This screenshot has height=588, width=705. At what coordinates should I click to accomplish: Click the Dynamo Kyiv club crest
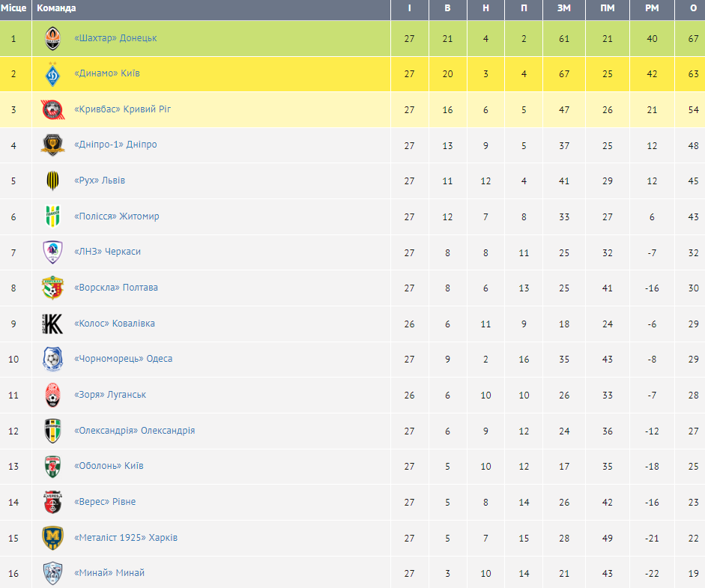click(x=52, y=74)
